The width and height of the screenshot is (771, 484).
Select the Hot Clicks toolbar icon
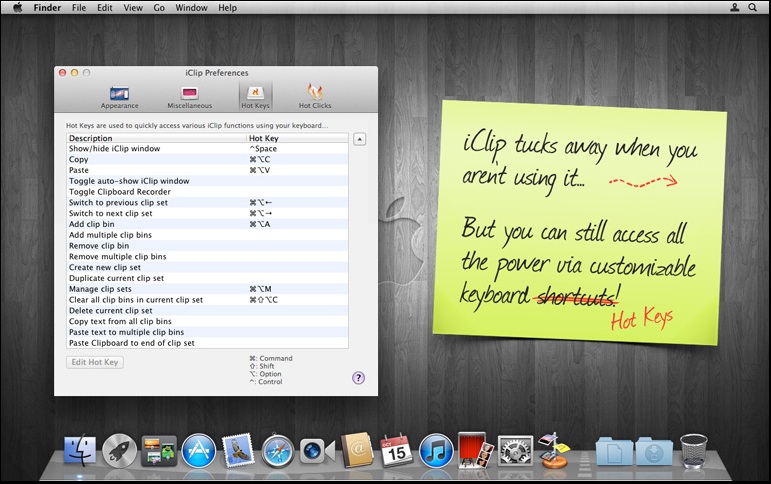(314, 96)
